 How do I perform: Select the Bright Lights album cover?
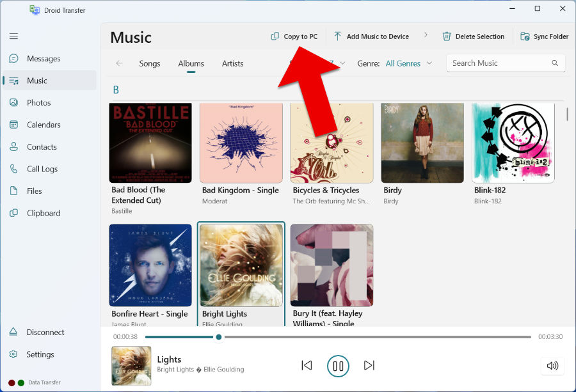[241, 265]
